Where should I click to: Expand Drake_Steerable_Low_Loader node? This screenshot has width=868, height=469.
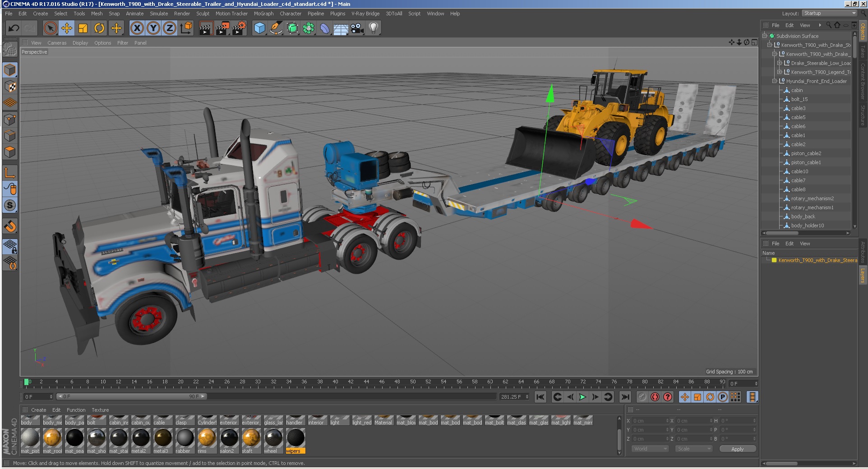[779, 63]
